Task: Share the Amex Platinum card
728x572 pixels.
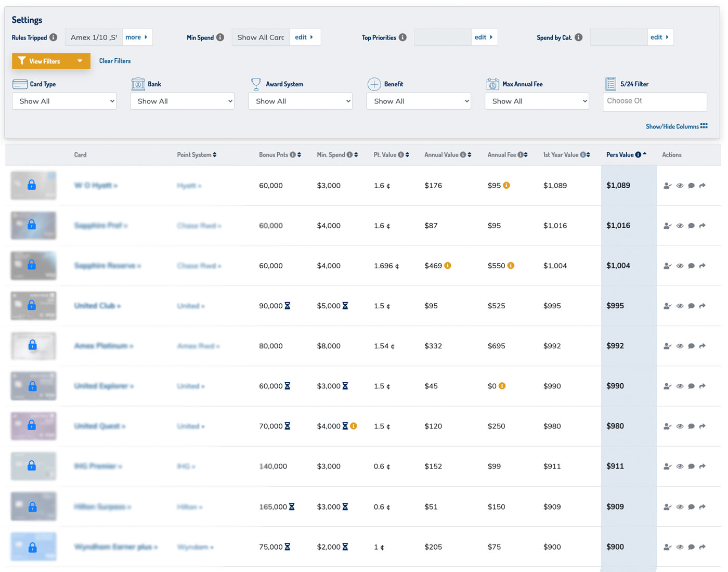Action: pyautogui.click(x=702, y=346)
